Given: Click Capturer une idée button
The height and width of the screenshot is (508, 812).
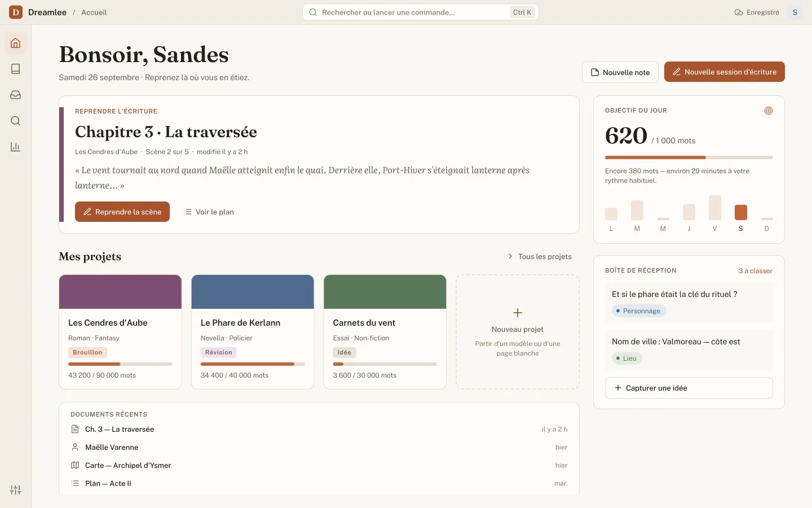Looking at the screenshot, I should tap(689, 388).
